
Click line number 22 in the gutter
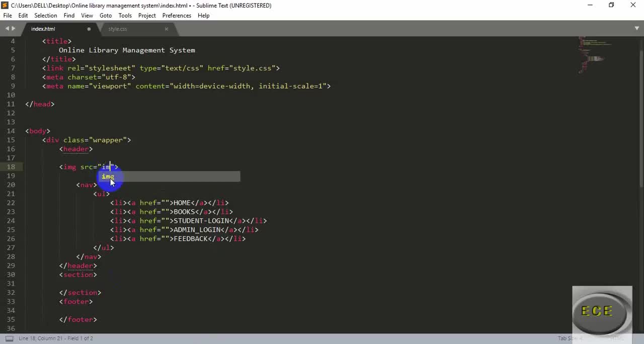11,203
